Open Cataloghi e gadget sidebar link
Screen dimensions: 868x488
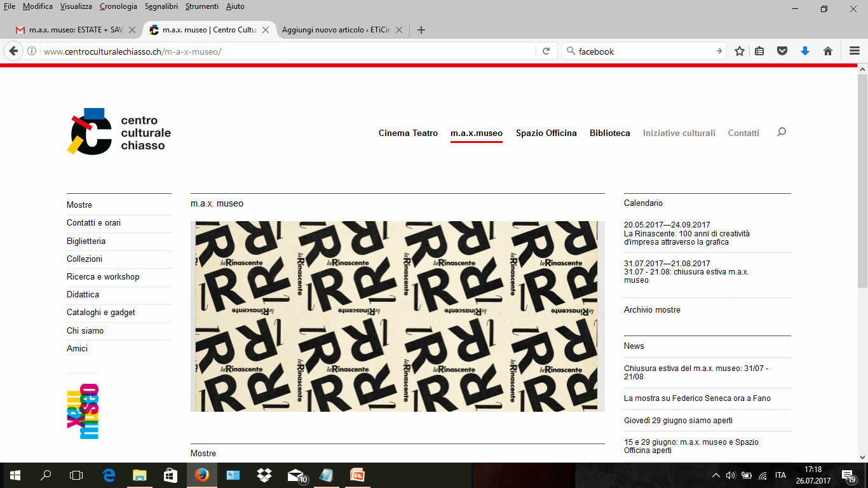coord(101,312)
